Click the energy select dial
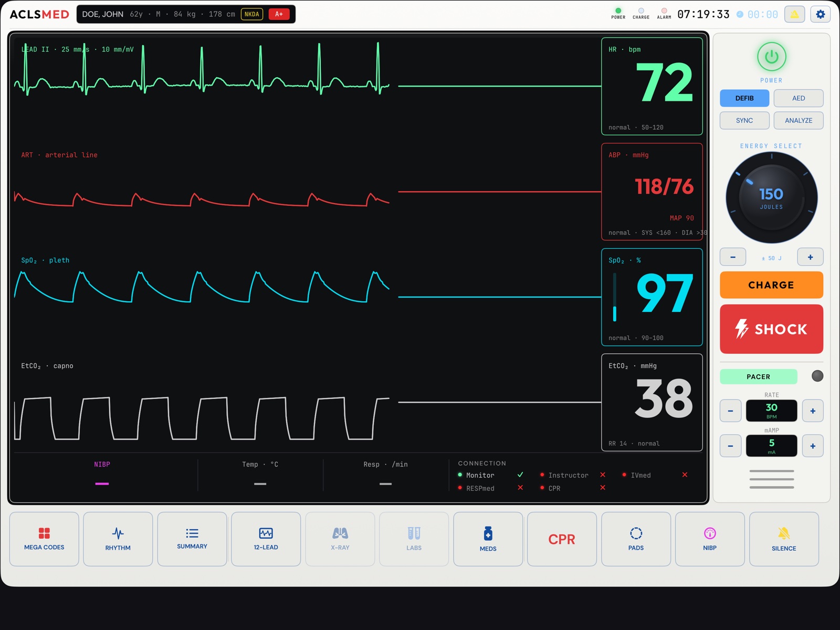The image size is (840, 630). pos(772,198)
